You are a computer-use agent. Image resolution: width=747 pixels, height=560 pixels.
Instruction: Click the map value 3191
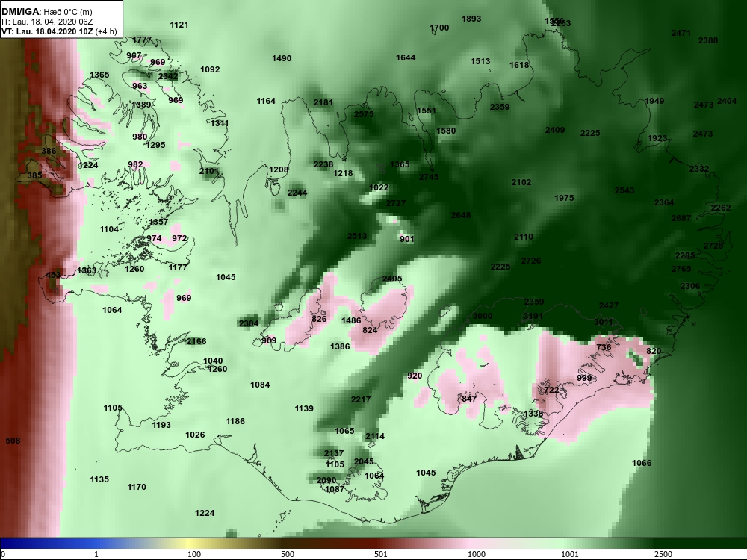point(533,316)
